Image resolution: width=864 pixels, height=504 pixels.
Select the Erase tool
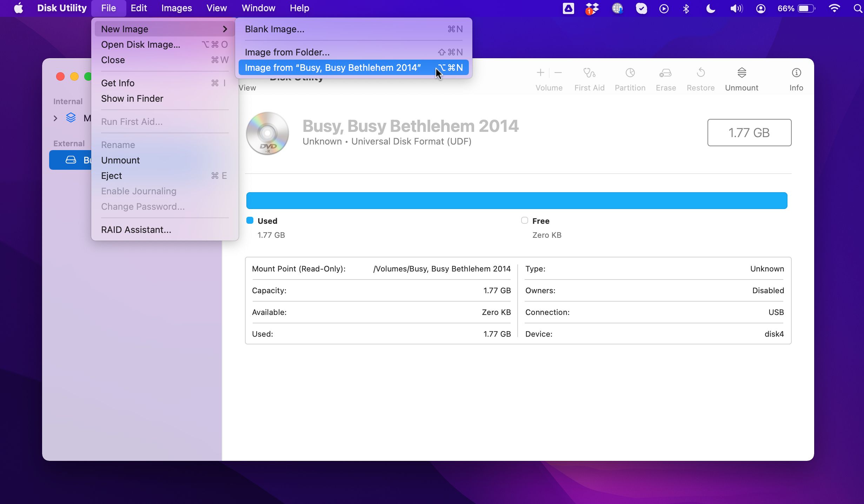click(665, 78)
